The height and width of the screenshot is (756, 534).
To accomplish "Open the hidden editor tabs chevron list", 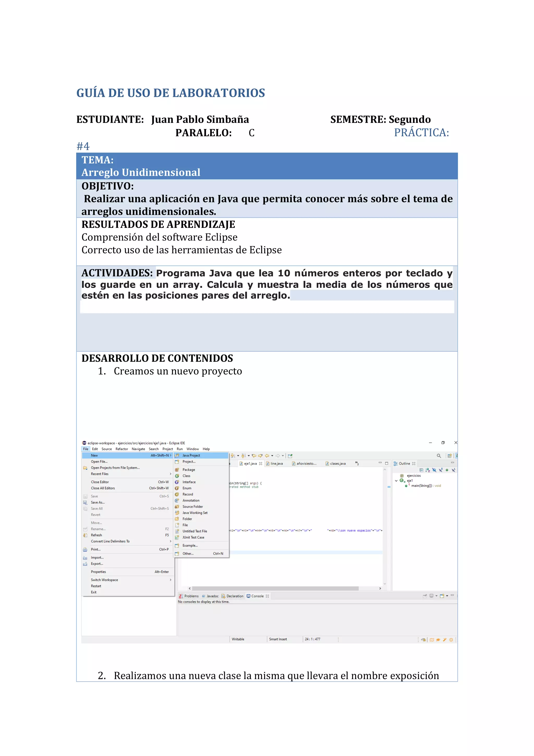I will (x=357, y=463).
